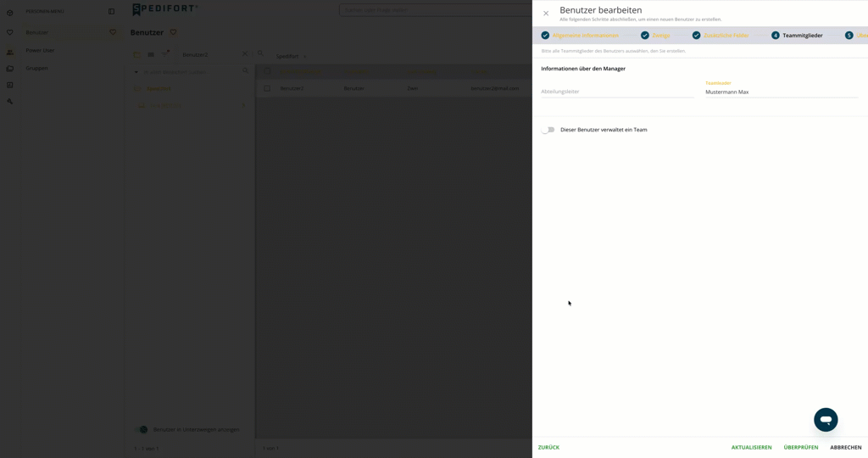The width and height of the screenshot is (868, 458).
Task: Go to the Allgemeine Informationen step
Action: point(580,36)
